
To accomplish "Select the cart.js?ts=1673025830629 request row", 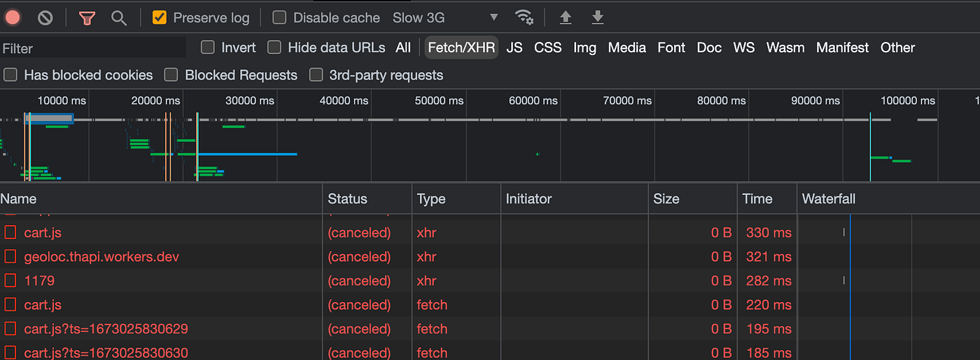I will click(106, 329).
